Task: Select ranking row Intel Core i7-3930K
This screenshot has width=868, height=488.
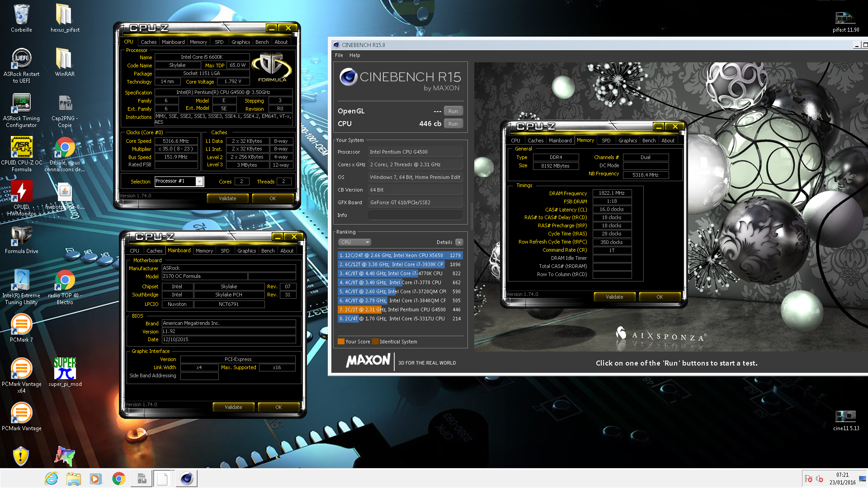Action: click(400, 264)
